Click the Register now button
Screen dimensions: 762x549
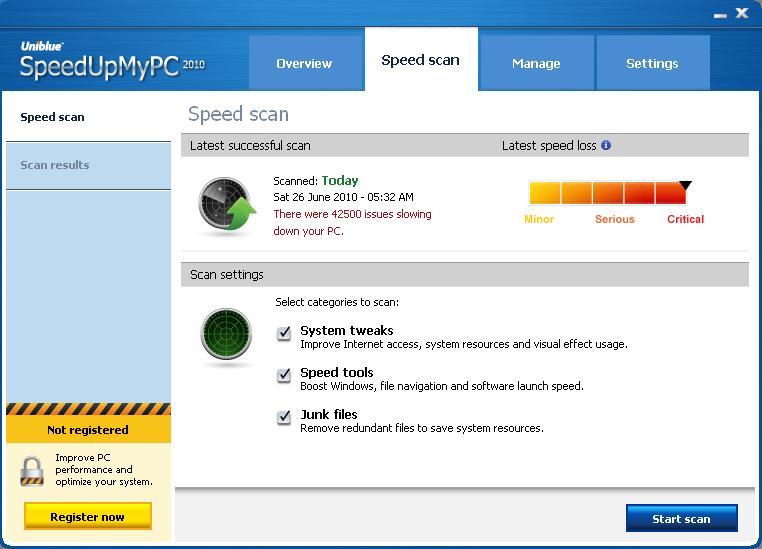88,516
